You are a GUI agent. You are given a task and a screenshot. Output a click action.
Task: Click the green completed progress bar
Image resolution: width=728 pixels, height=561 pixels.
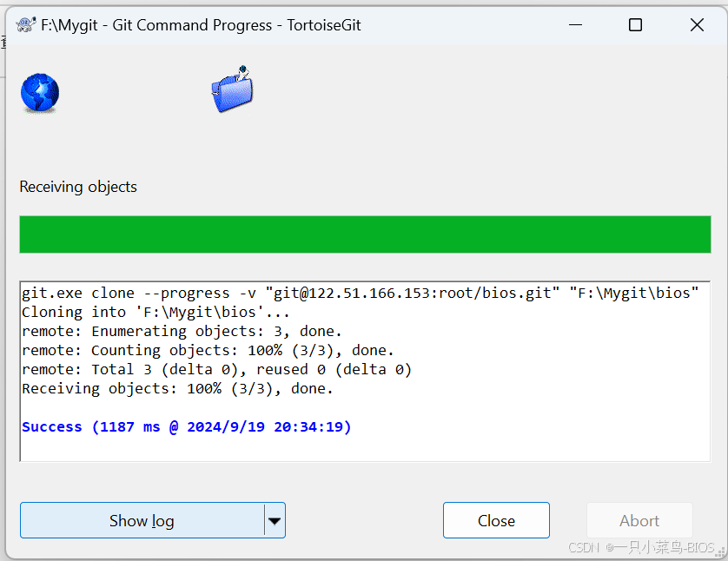click(365, 234)
